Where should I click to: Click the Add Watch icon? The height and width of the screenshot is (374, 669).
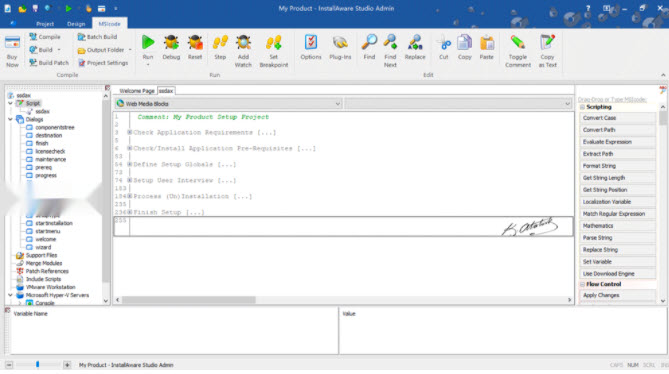(x=243, y=42)
